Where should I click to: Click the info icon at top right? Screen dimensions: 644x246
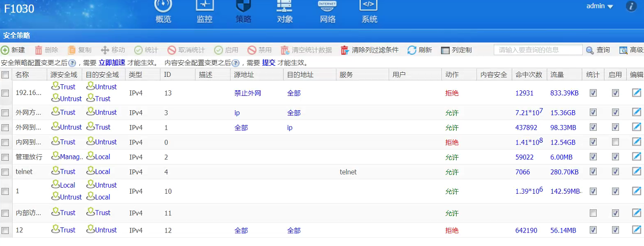[x=631, y=6]
